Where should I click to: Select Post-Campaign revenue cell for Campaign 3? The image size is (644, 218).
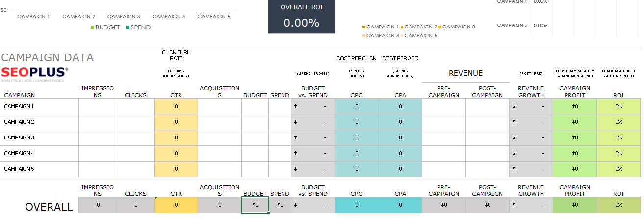pyautogui.click(x=487, y=137)
